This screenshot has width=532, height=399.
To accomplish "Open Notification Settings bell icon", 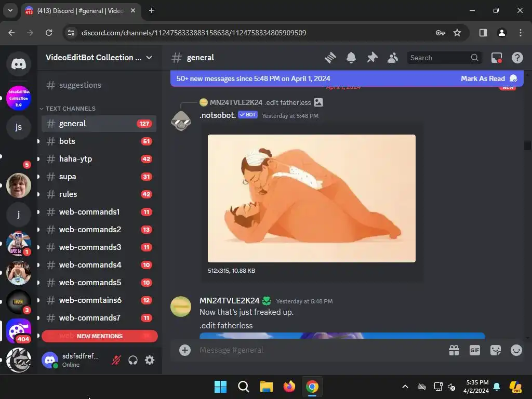I will point(351,58).
